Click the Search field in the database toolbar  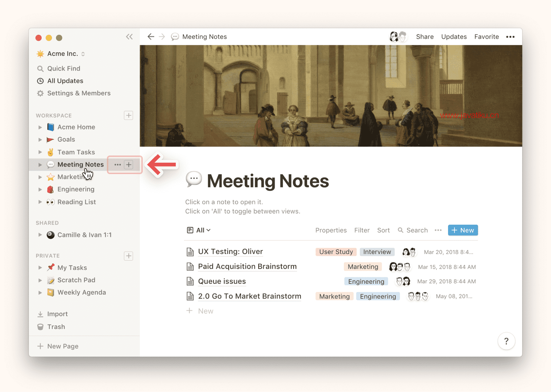click(x=413, y=230)
